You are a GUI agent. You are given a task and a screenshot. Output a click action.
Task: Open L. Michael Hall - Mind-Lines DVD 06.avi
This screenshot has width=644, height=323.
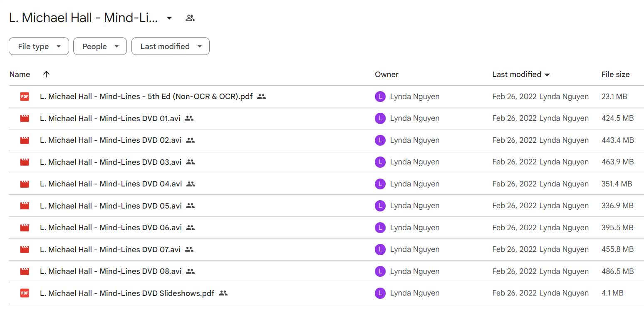pyautogui.click(x=111, y=228)
